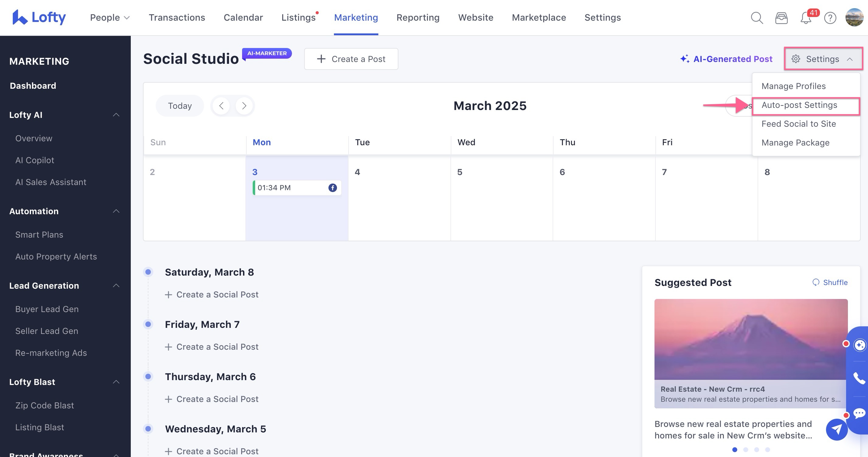Open the Calendar tab
The image size is (868, 457).
243,18
